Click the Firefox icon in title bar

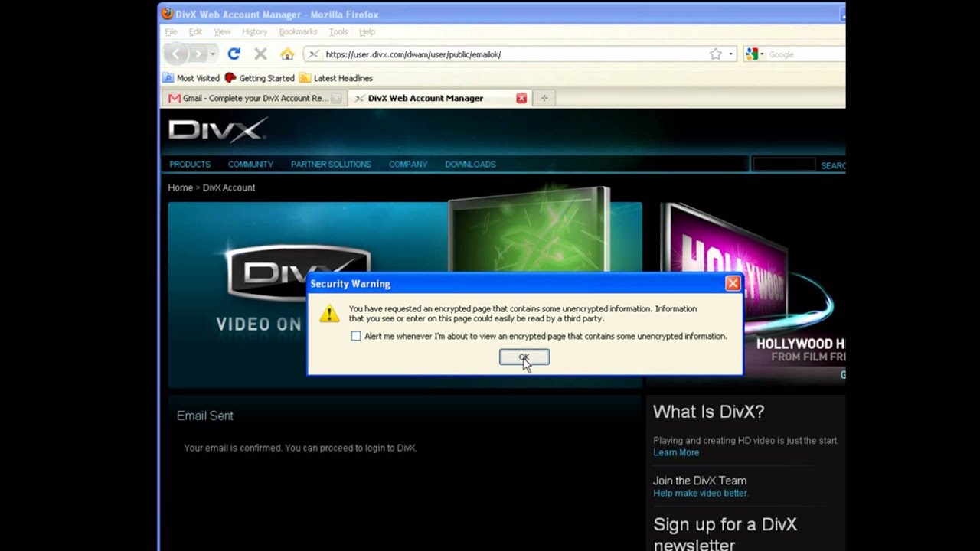coord(167,14)
